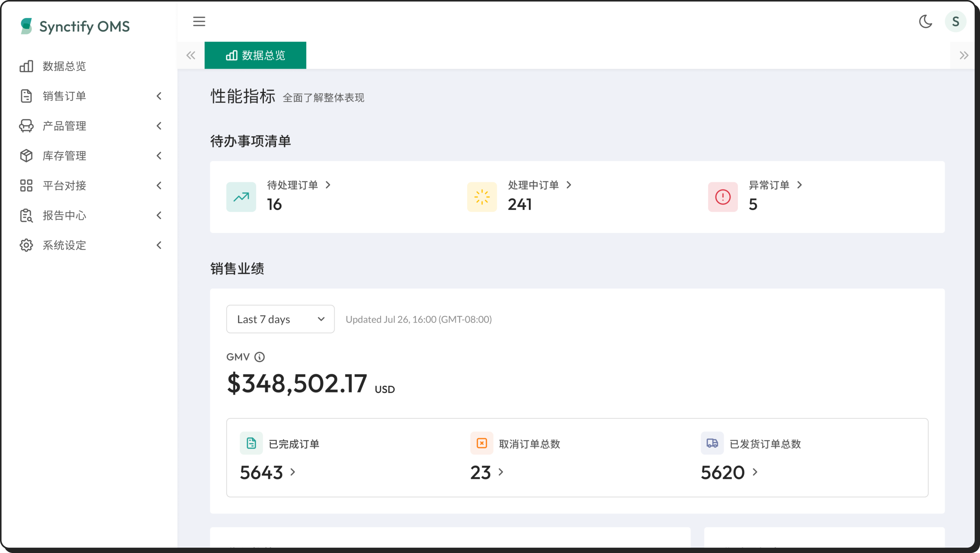Click the 库存管理 box sidebar icon
This screenshot has width=980, height=553.
26,156
